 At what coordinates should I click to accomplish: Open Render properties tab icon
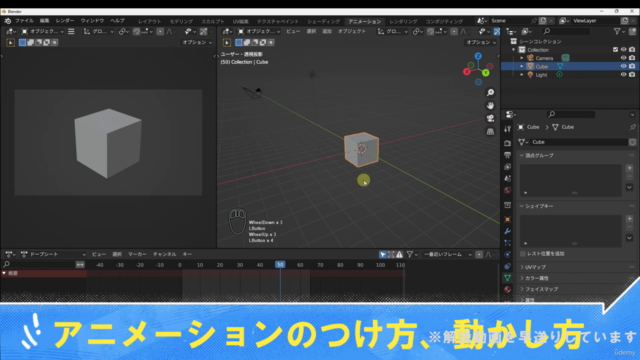(507, 143)
